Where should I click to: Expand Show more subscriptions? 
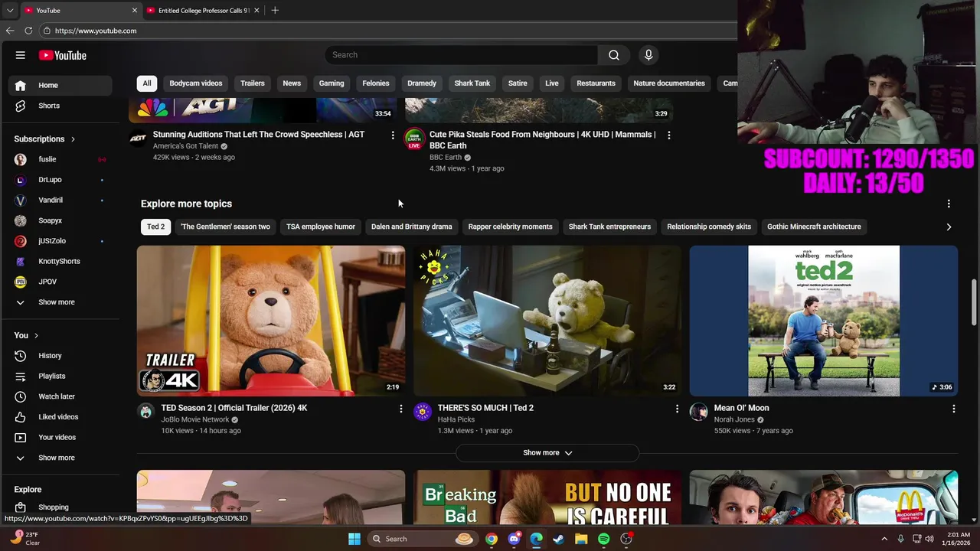pos(60,302)
